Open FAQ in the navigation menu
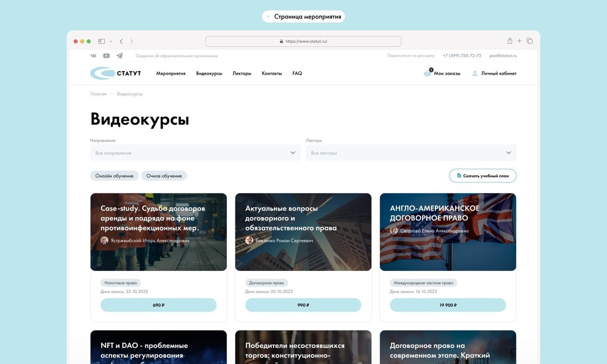The height and width of the screenshot is (364, 607). (297, 73)
